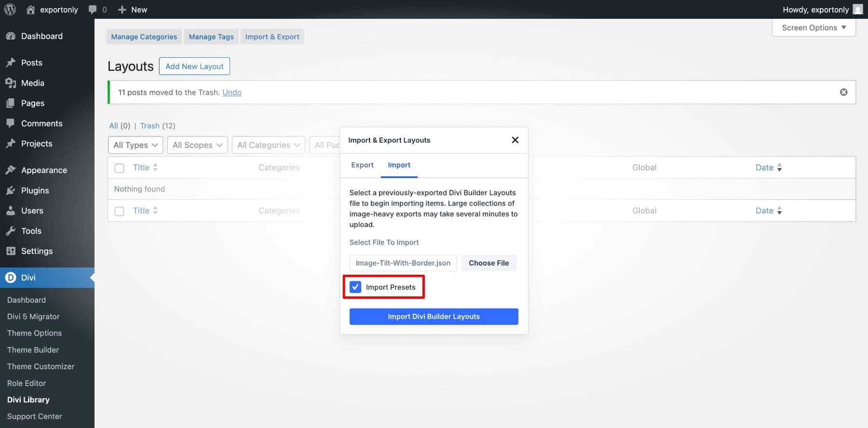Screen dimensions: 868x428
Task: Expand the All Scopes dropdown
Action: [x=197, y=145]
